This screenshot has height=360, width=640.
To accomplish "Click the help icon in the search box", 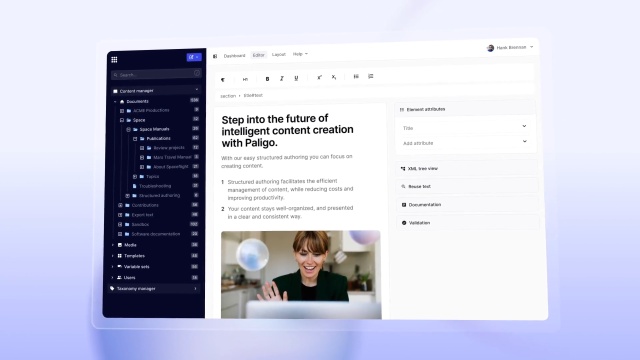I will [x=197, y=73].
